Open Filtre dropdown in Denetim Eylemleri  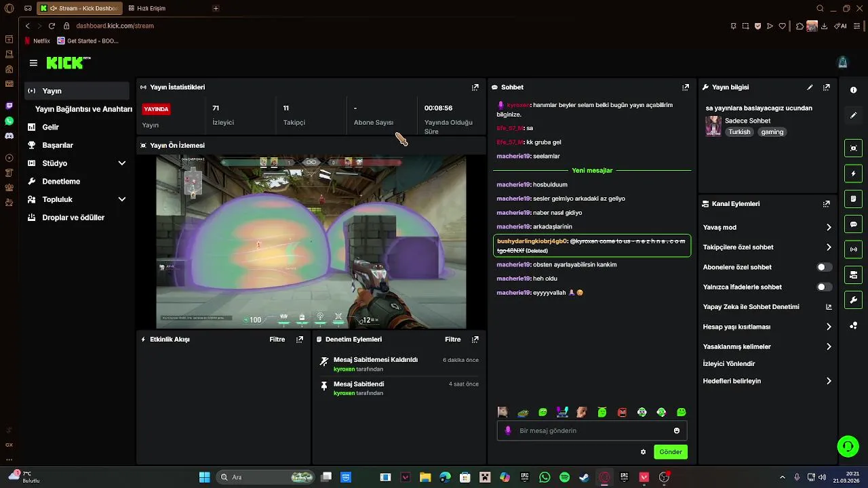click(452, 340)
